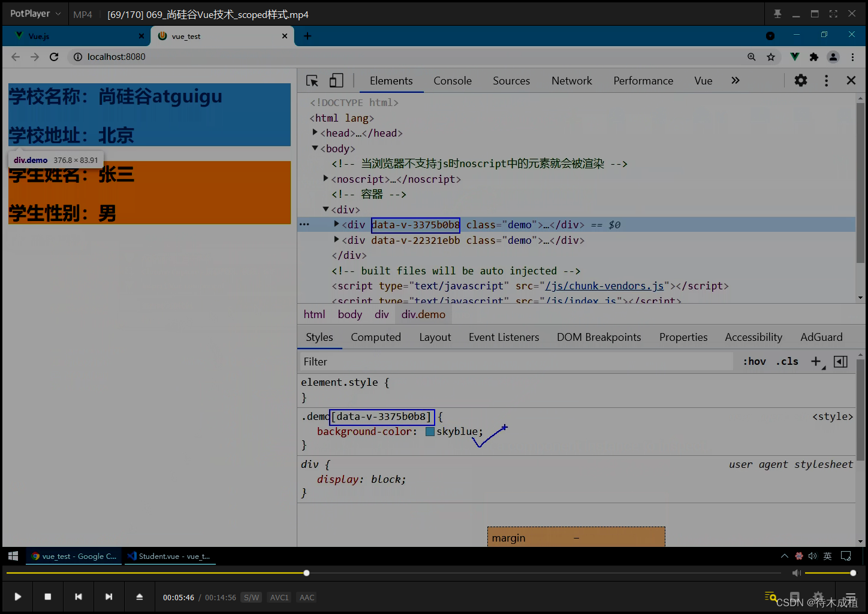868x614 pixels.
Task: Open the Vue.js devtools extension icon
Action: (x=795, y=57)
